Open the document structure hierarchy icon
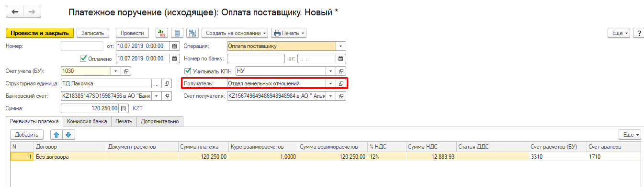The image size is (644, 187). point(192,33)
